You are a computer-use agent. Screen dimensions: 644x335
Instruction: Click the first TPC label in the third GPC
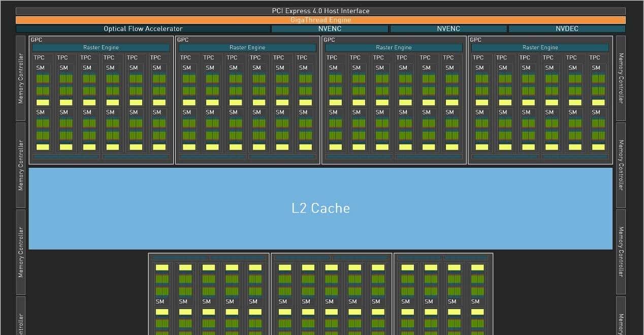(332, 58)
